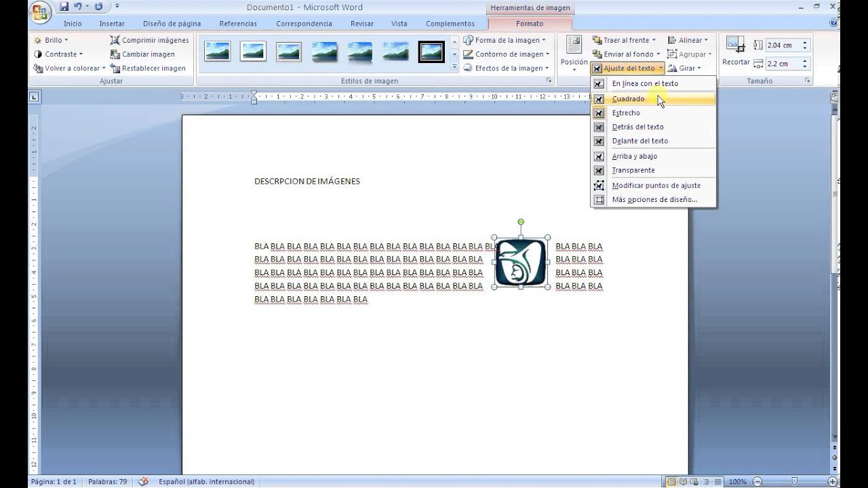Close the Ajuste del texto dropdown button
Screen dimensions: 868x488
click(x=627, y=68)
